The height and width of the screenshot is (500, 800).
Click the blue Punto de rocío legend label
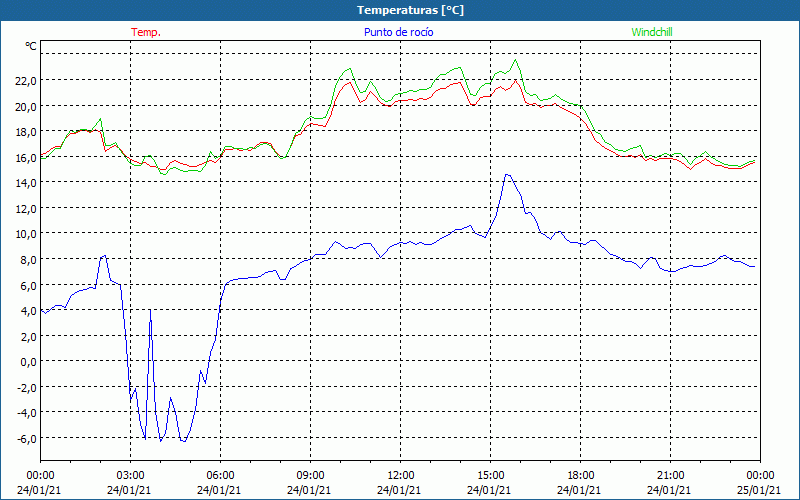pos(398,32)
